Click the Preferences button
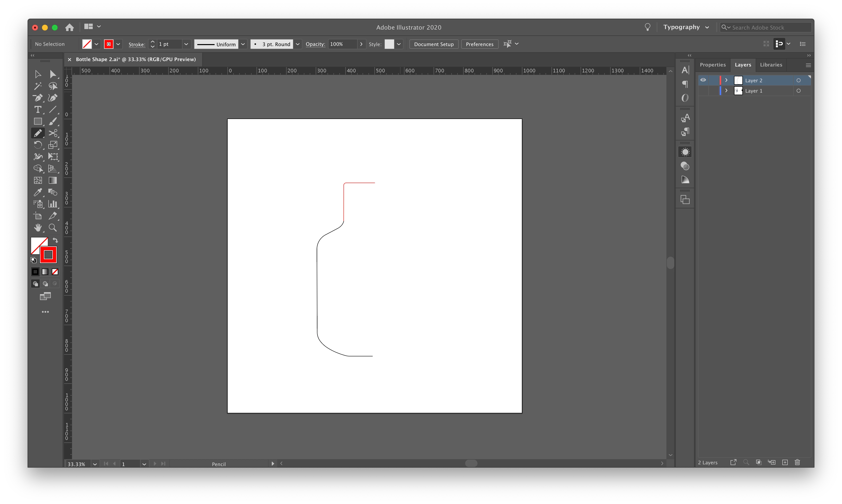The width and height of the screenshot is (842, 504). (x=479, y=44)
